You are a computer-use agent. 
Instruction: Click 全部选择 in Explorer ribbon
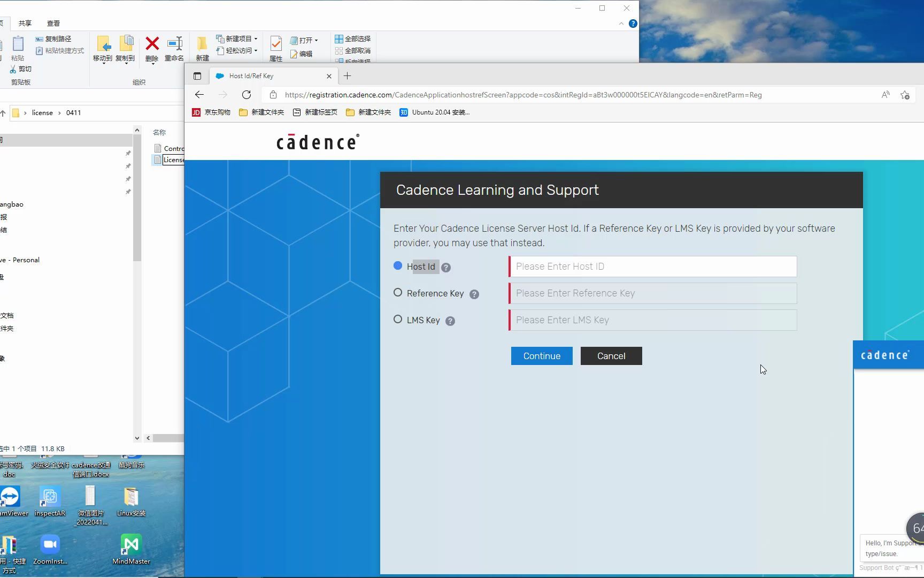(353, 39)
